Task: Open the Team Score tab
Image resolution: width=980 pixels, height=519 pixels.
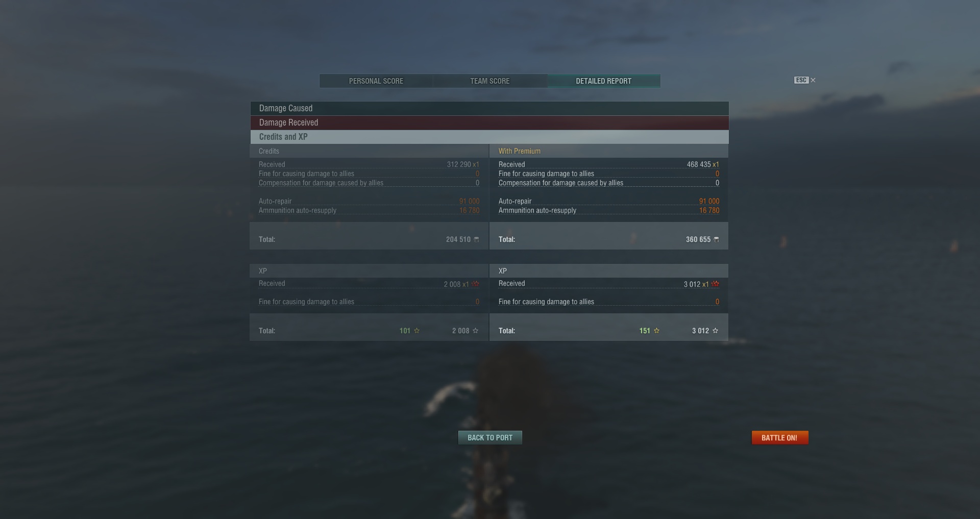Action: tap(490, 81)
